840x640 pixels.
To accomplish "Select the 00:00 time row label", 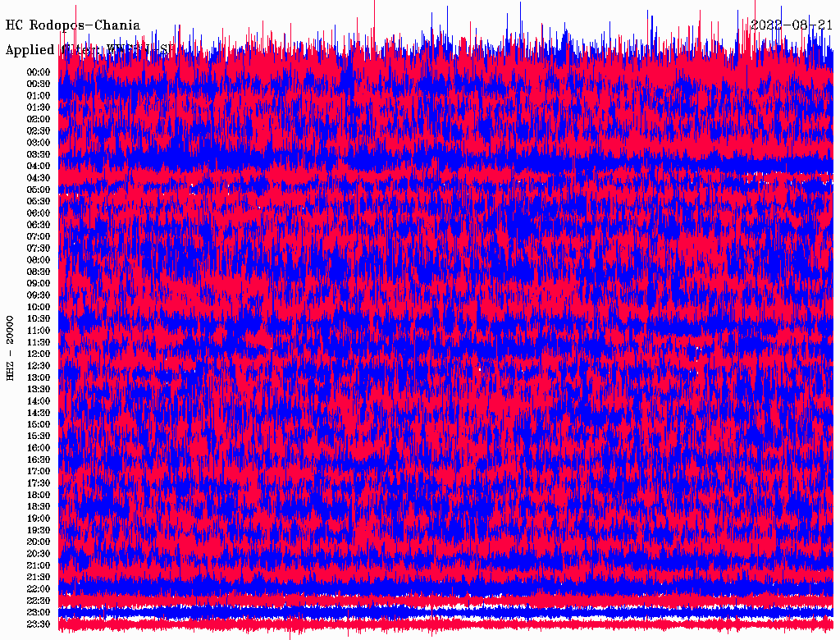I will pyautogui.click(x=39, y=72).
